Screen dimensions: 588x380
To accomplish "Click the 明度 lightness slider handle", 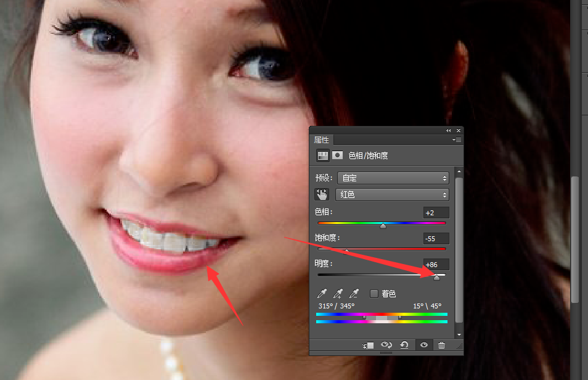I will (436, 277).
